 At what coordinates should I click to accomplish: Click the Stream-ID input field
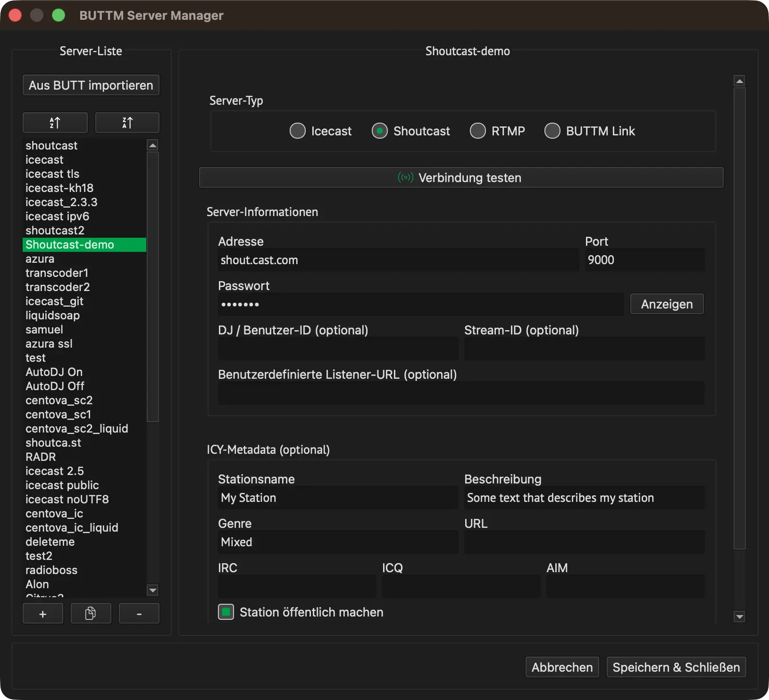coord(585,349)
